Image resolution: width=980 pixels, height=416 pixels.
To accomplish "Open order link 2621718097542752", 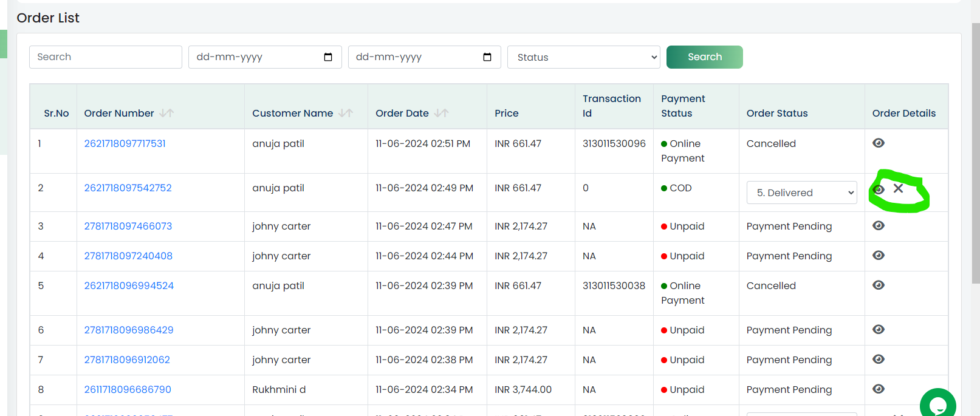I will click(x=128, y=188).
